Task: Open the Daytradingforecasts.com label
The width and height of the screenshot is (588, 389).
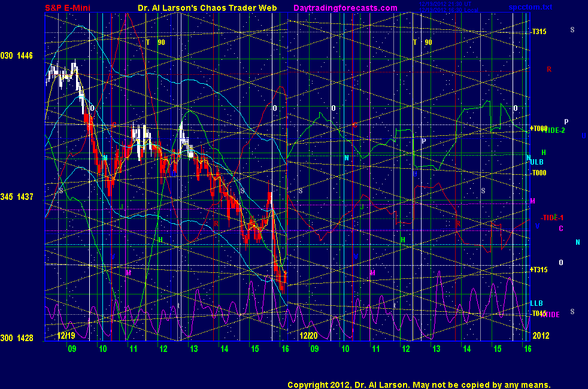Action: click(345, 8)
